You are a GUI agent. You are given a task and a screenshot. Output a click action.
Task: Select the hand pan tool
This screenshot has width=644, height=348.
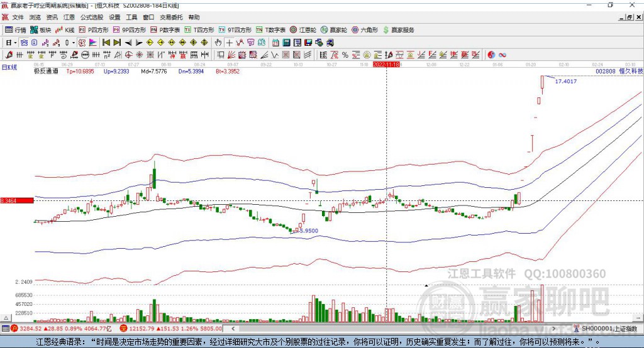pyautogui.click(x=218, y=43)
